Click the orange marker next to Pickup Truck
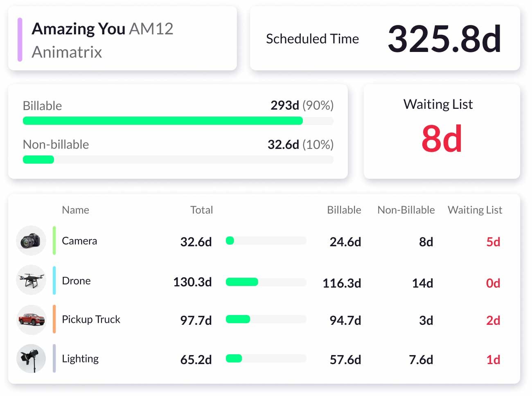The image size is (532, 396). (54, 319)
